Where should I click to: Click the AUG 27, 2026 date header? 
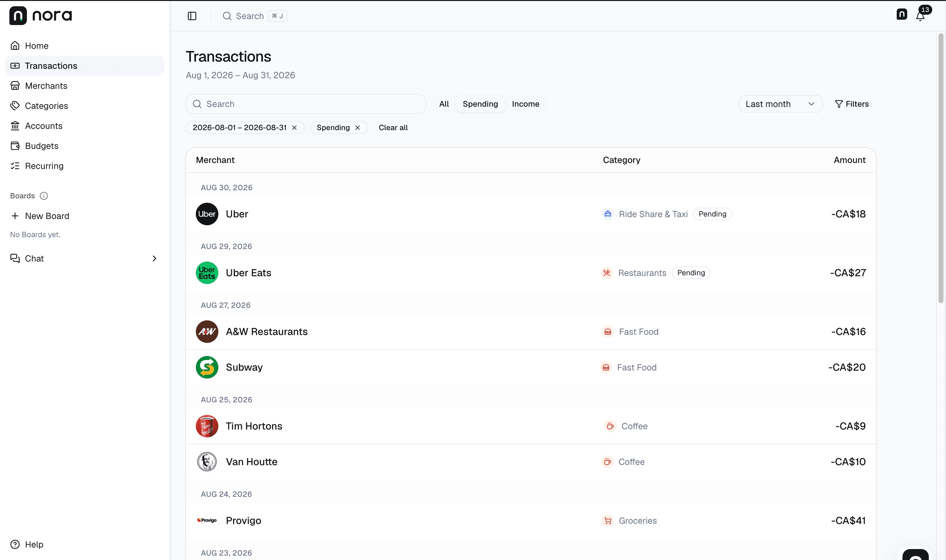tap(225, 305)
